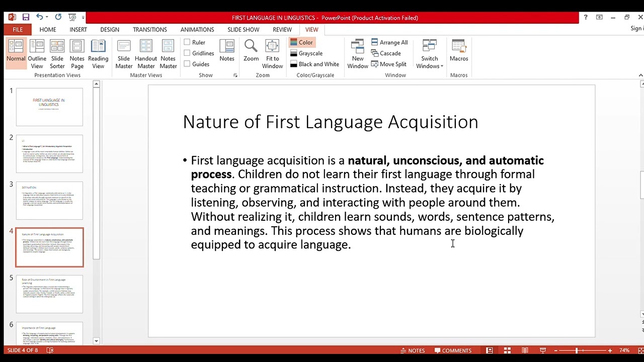Toggle COMMENTS in the status bar
Screen dimensions: 644x362
[x=453, y=350]
